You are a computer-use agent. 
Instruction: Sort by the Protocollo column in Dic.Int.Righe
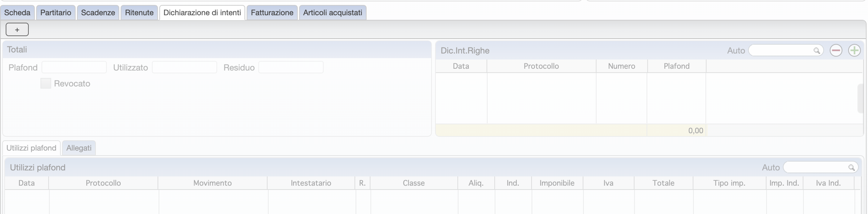click(541, 66)
